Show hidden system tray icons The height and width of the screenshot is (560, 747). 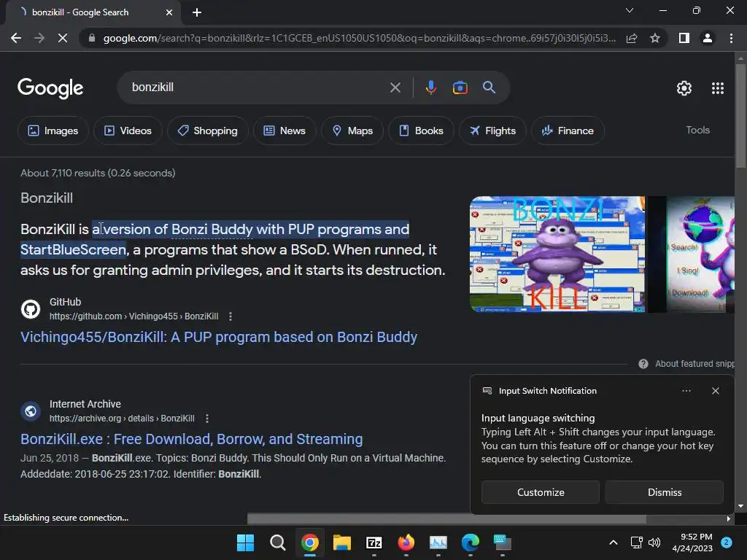point(614,542)
